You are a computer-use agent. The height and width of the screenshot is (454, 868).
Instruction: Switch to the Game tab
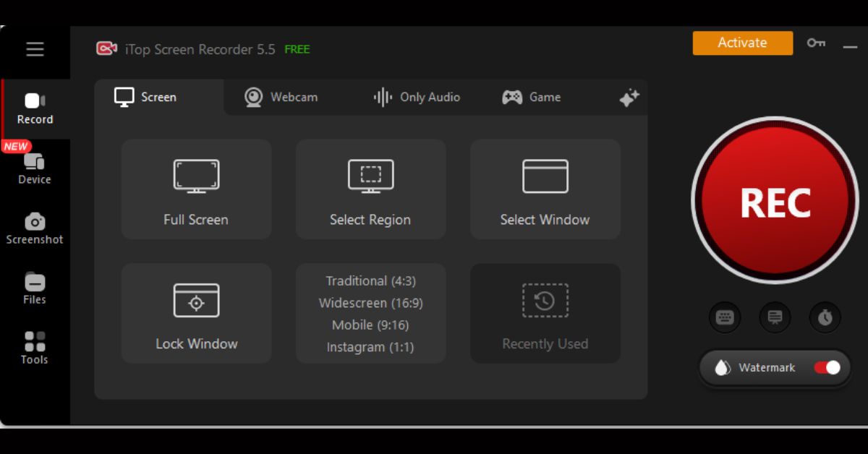tap(531, 97)
